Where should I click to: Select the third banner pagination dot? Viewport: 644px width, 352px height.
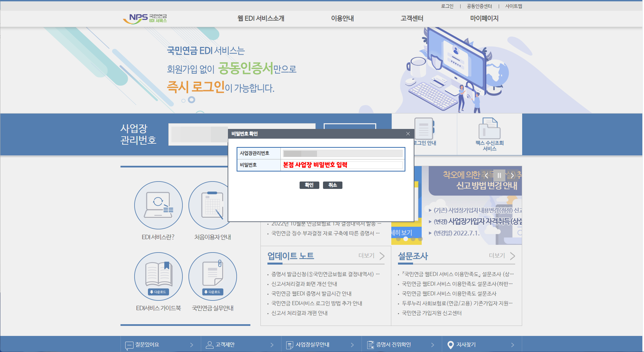413,239
